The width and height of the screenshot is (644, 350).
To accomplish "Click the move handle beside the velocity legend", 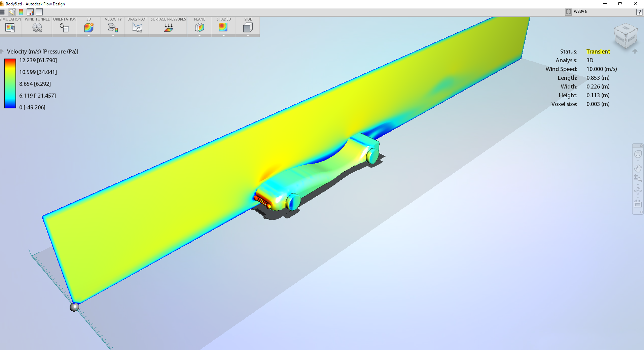I will pos(2,51).
